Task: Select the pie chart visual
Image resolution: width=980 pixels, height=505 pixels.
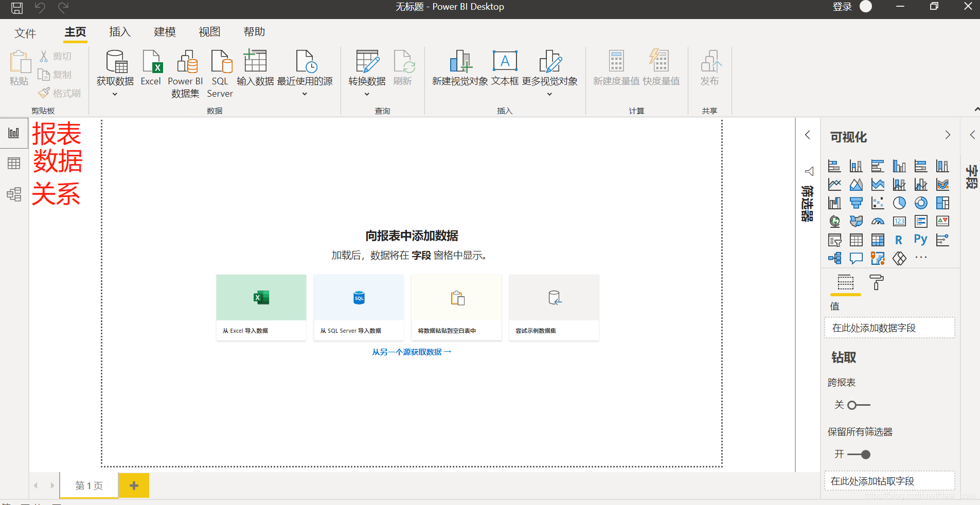Action: tap(899, 203)
